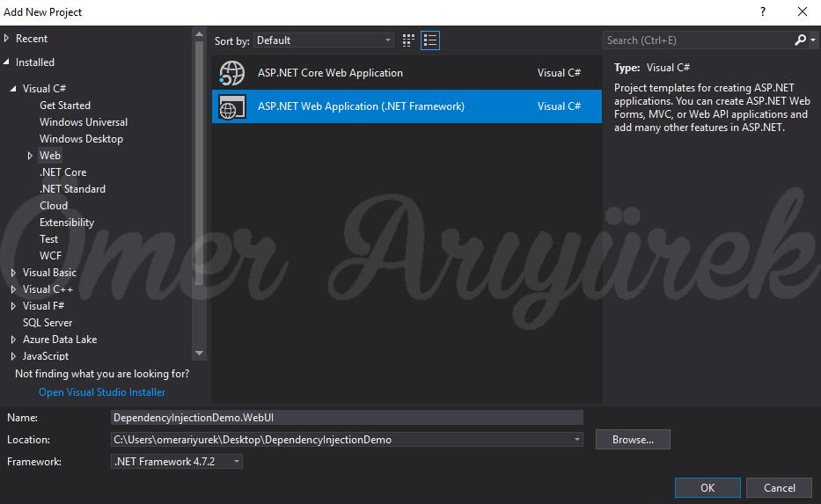Click tree scrollbar up arrow
821x504 pixels.
(199, 34)
